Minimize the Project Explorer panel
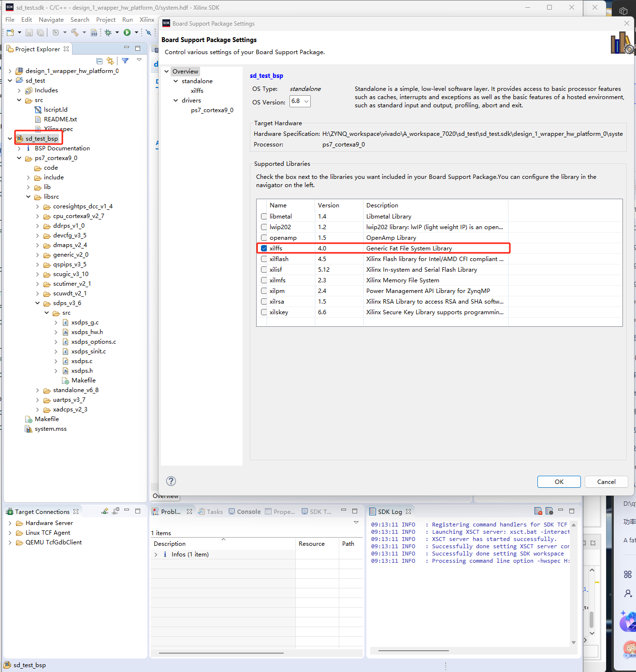The width and height of the screenshot is (636, 672). [x=127, y=48]
